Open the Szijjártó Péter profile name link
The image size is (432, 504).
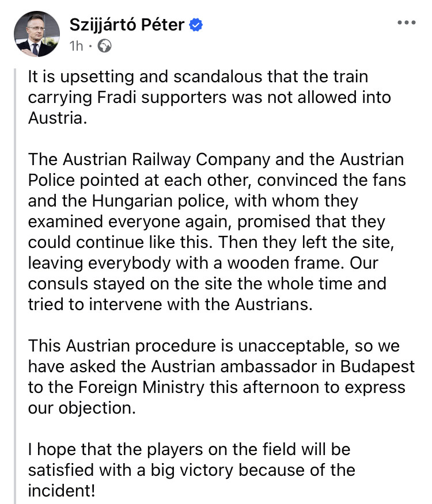pyautogui.click(x=127, y=25)
